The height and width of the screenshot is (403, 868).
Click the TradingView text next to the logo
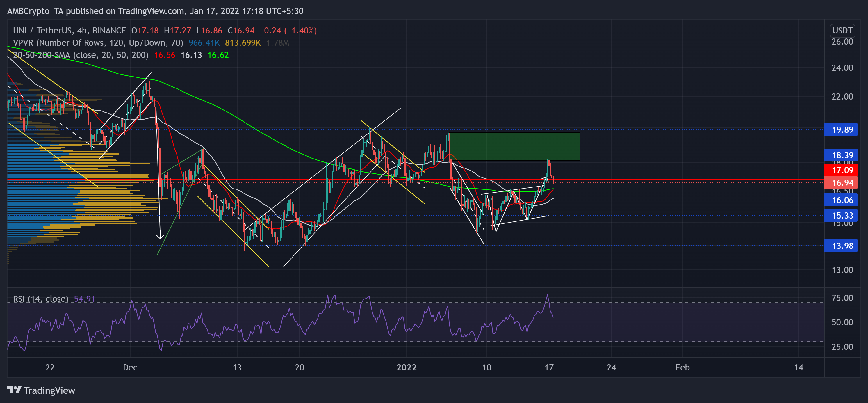click(x=49, y=390)
